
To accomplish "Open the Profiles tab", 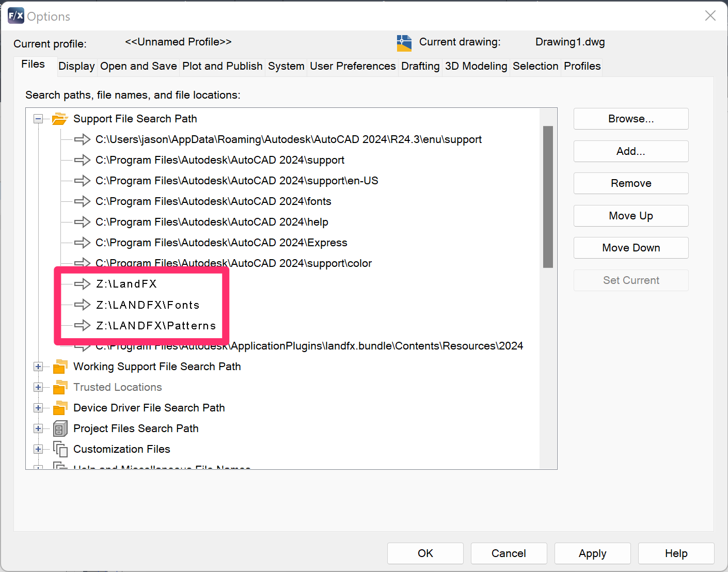I will 582,67.
